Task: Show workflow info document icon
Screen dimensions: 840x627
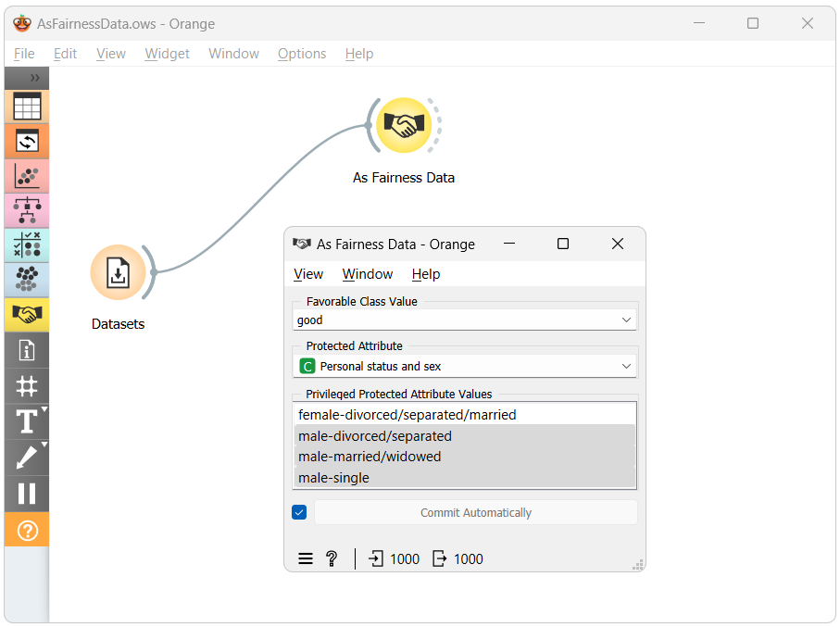Action: pos(27,350)
